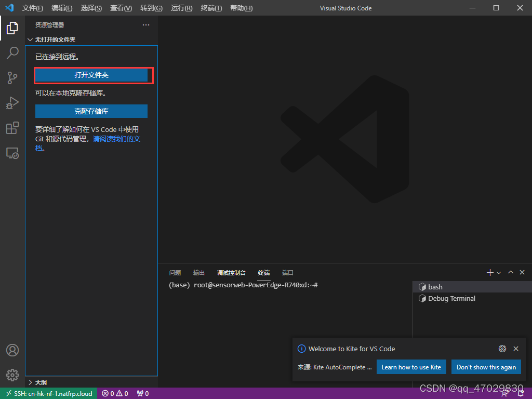Click Learn how to use Kite

click(411, 367)
